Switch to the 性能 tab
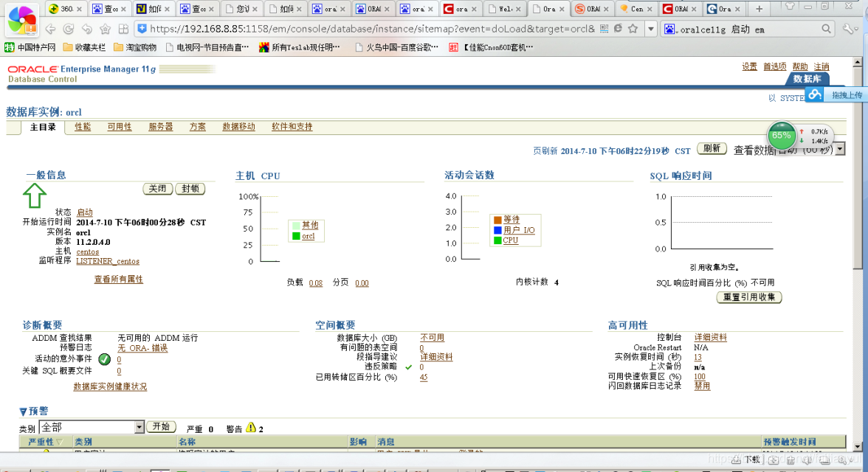This screenshot has height=472, width=868. (x=83, y=127)
